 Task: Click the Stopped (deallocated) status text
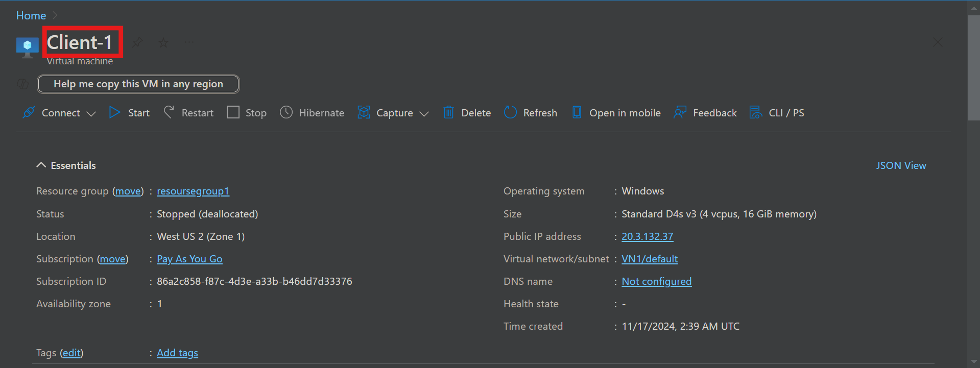point(207,214)
